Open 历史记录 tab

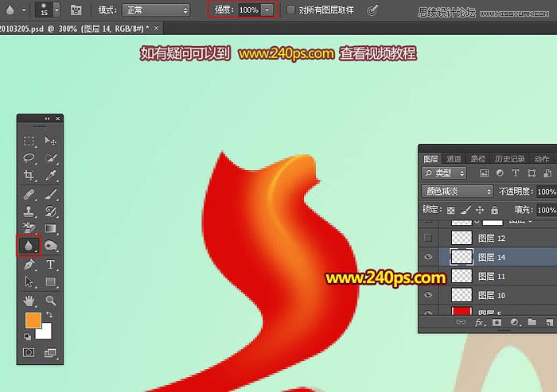tap(509, 159)
